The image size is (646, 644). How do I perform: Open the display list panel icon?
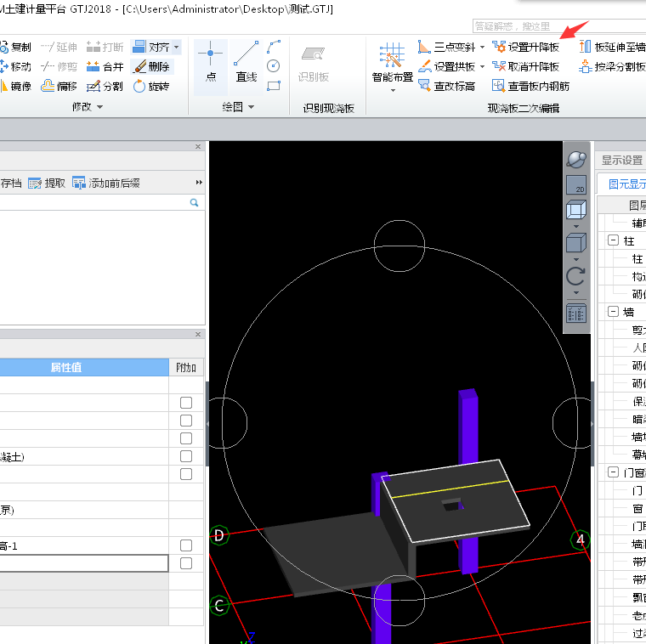[576, 314]
